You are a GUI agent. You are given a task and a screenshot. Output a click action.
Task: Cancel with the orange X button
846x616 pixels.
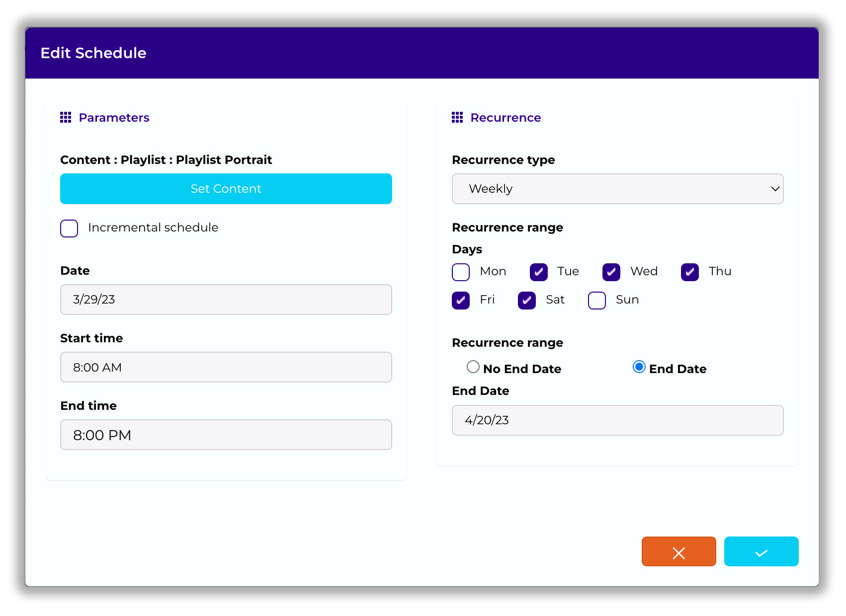coord(678,551)
